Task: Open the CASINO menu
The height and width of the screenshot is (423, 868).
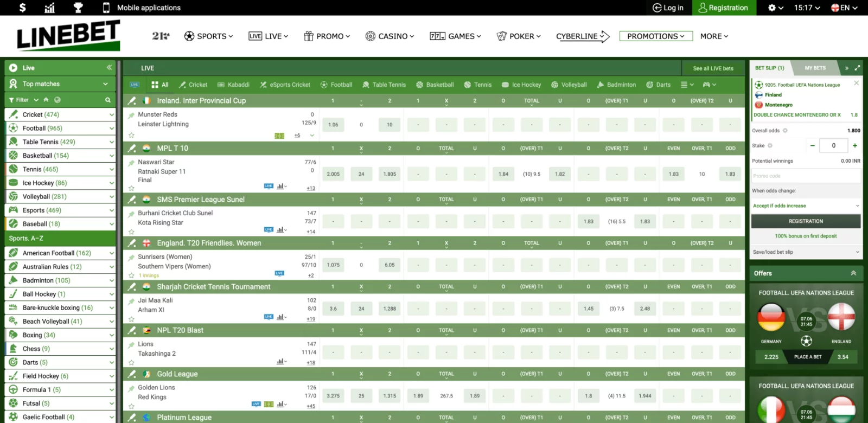Action: 390,36
